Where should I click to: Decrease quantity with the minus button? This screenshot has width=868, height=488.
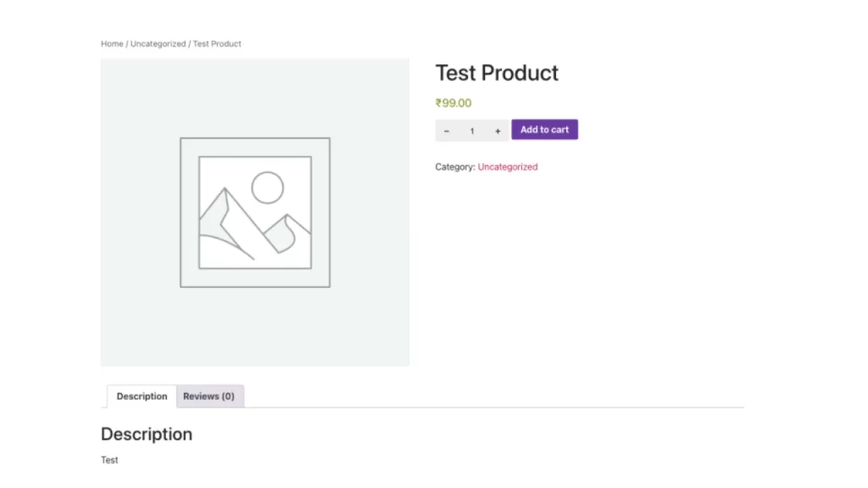(447, 130)
